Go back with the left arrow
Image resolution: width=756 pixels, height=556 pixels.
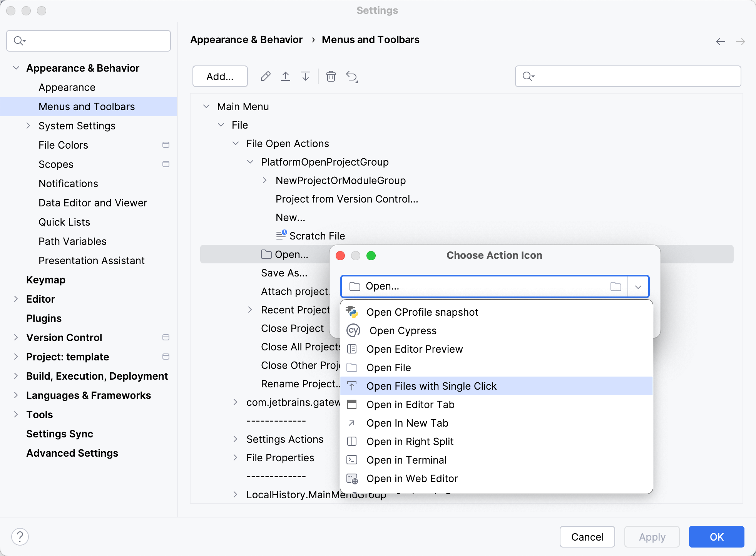coord(721,41)
